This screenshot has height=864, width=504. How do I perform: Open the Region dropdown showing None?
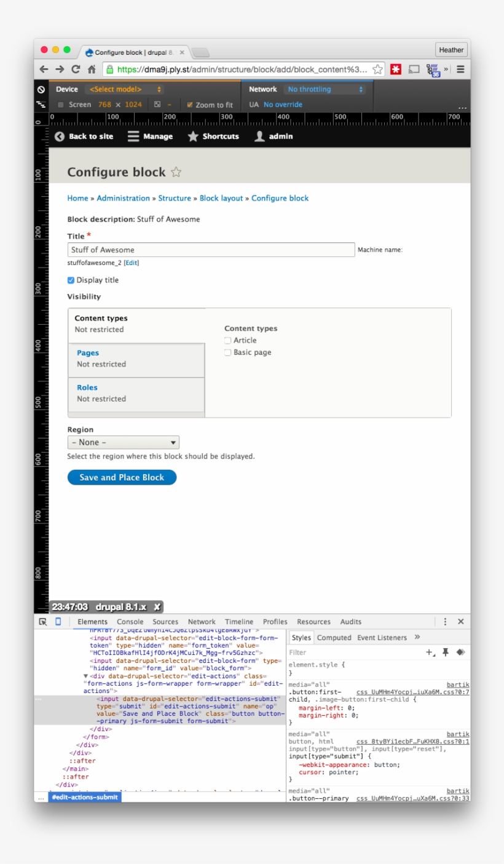(x=123, y=442)
